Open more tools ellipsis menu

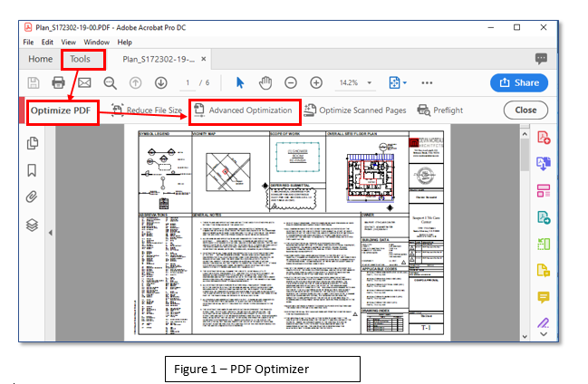[427, 83]
